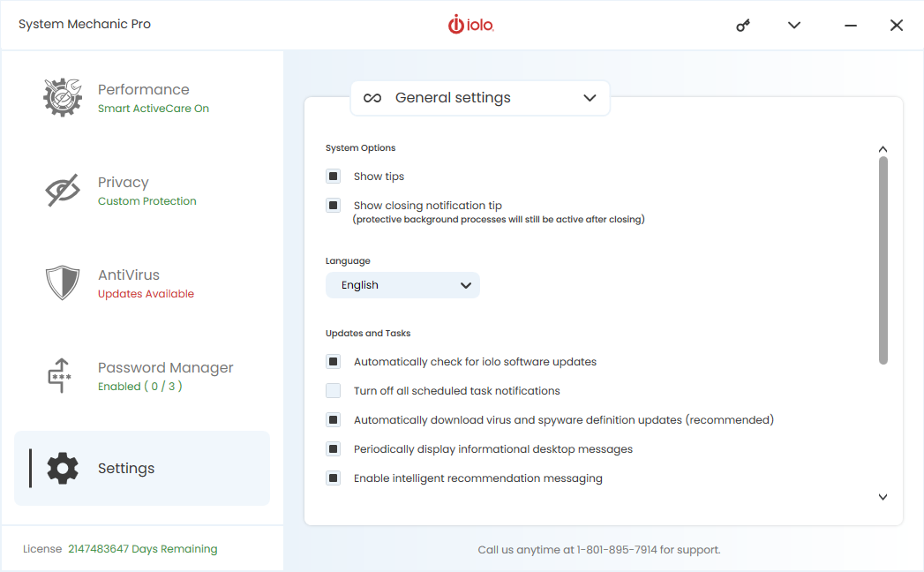Click the System Mechanic Pro title text
Screen dimensions: 924x572
coord(85,24)
